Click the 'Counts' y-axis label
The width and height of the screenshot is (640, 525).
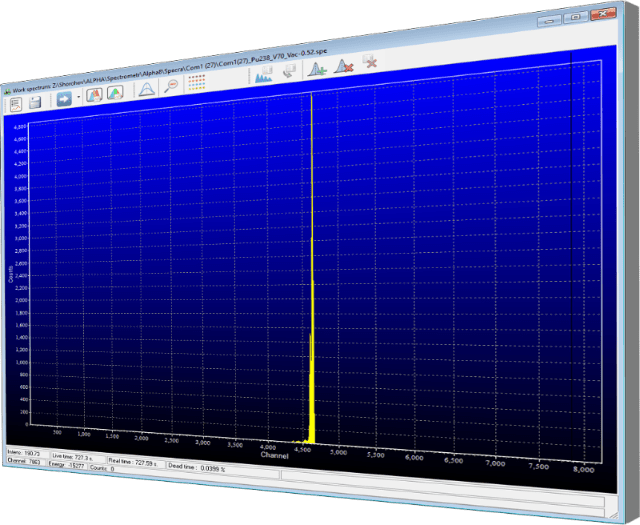click(x=11, y=274)
